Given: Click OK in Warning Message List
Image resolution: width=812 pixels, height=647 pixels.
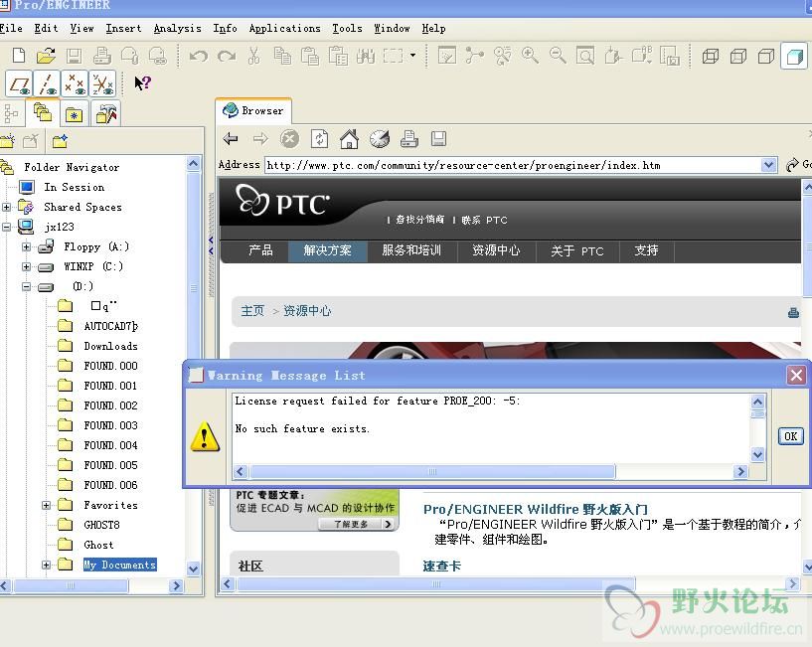Looking at the screenshot, I should [790, 436].
